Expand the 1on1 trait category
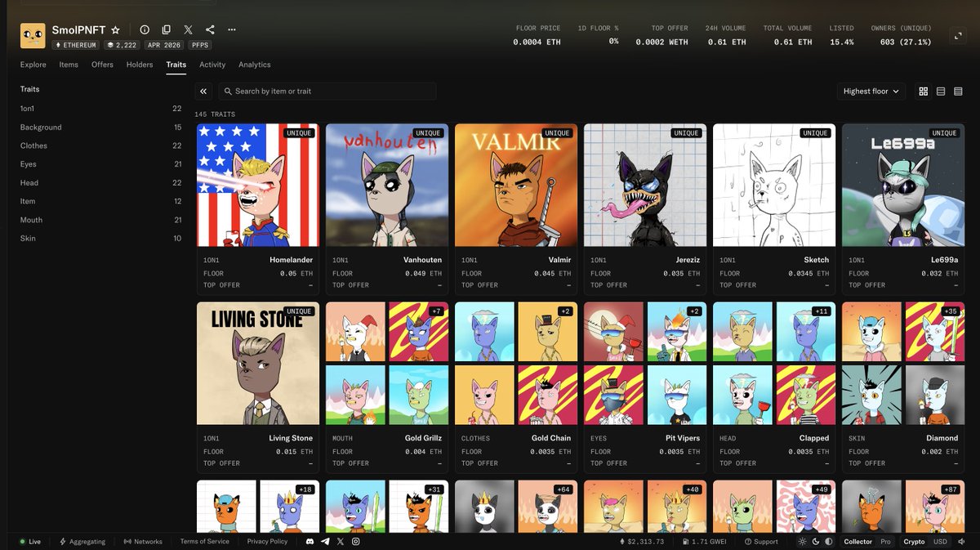 point(100,109)
